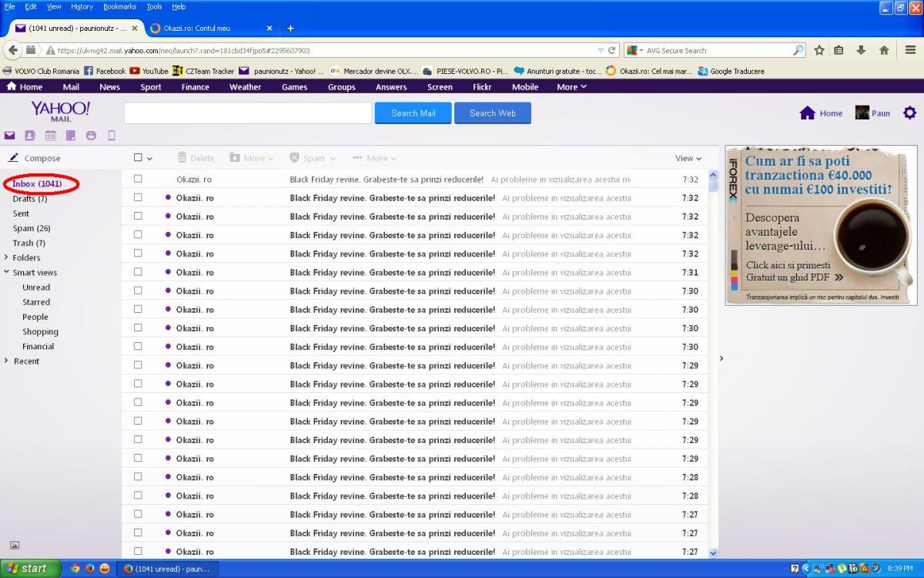Viewport: 924px width, 578px height.
Task: Focus the Yahoo Mail search field
Action: [x=248, y=113]
